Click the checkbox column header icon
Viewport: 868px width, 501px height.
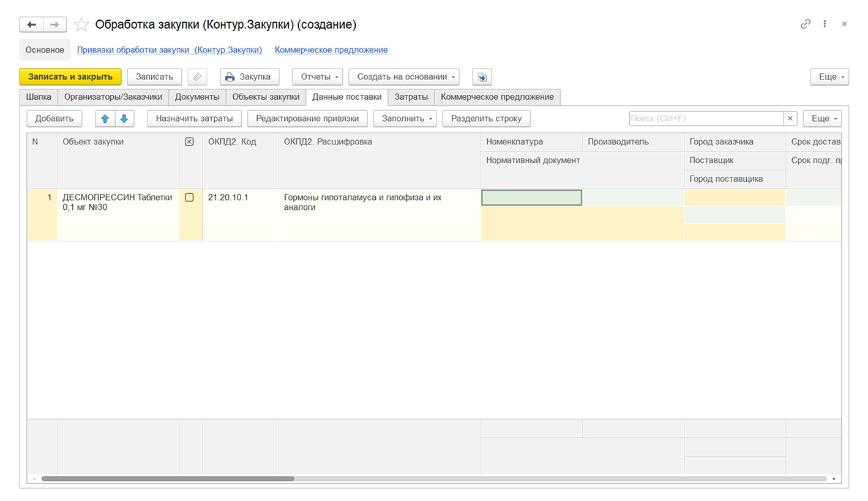[189, 142]
